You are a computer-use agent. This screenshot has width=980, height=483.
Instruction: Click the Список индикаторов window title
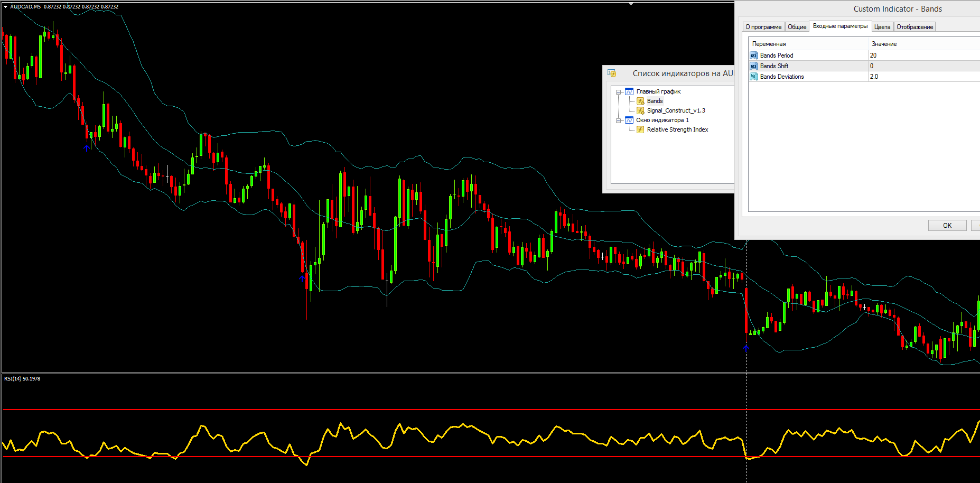(683, 73)
